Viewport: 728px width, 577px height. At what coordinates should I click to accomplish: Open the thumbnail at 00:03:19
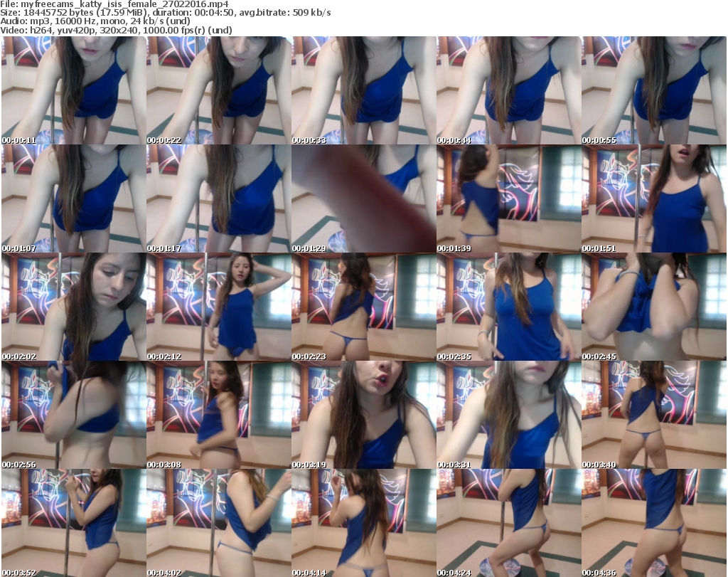pos(363,415)
